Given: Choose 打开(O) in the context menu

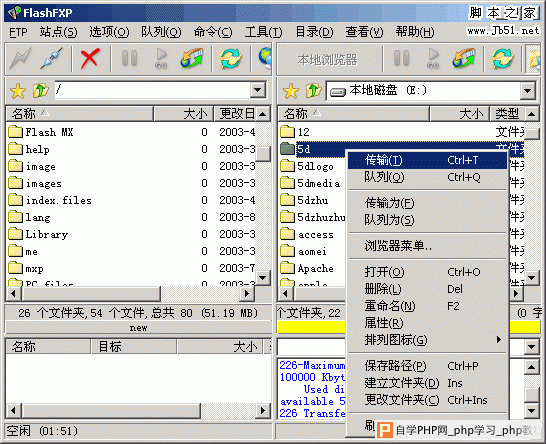Looking at the screenshot, I should tap(428, 272).
